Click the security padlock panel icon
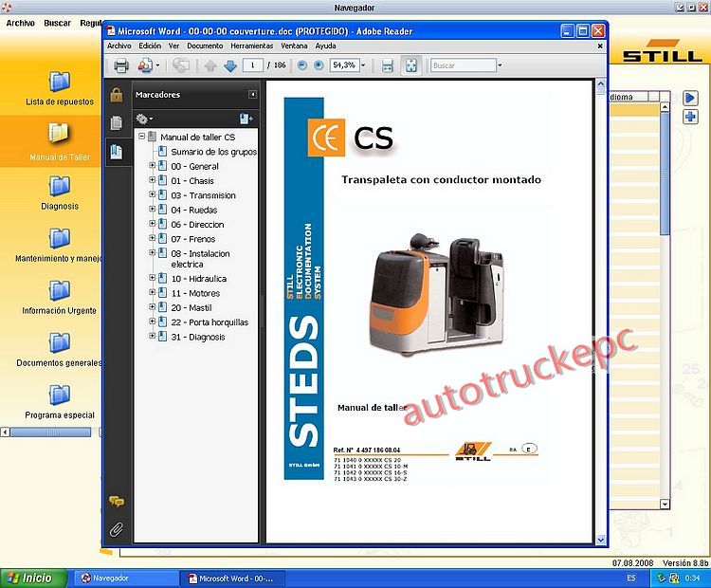Image resolution: width=711 pixels, height=588 pixels. [x=117, y=95]
